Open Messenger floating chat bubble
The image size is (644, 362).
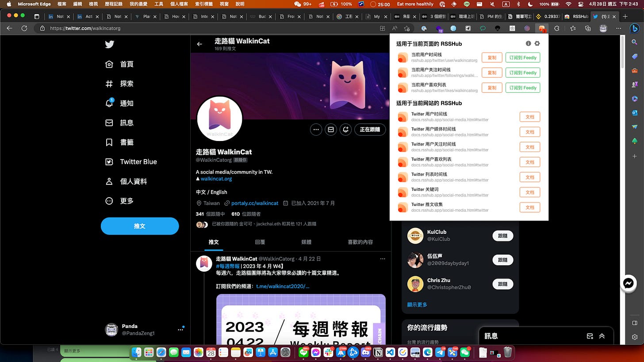[629, 283]
